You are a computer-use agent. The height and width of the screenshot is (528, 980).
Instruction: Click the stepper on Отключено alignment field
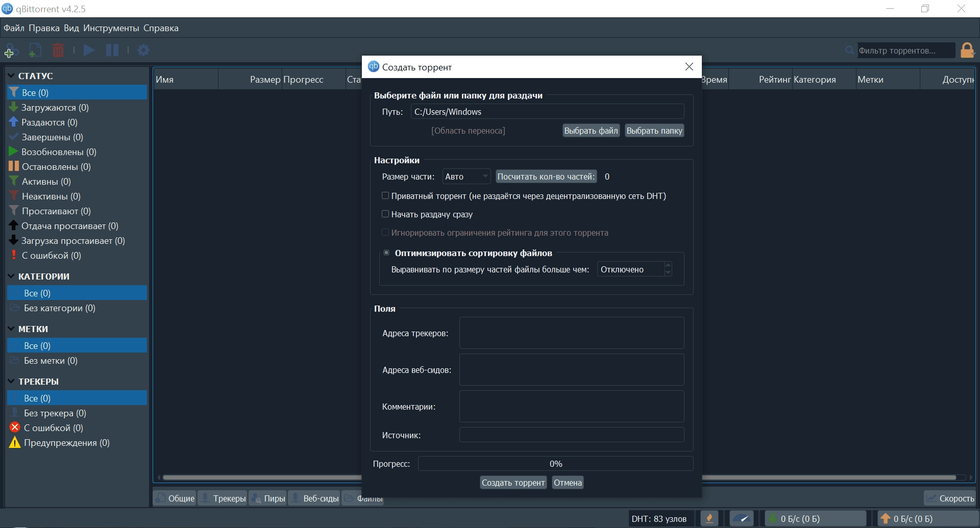(668, 269)
